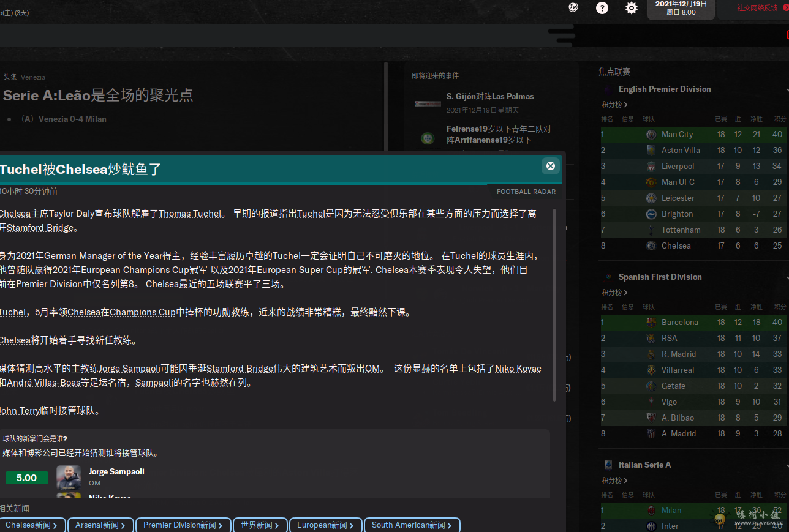This screenshot has height=532, width=789.
Task: Click the Vigo club badge
Action: tap(651, 402)
